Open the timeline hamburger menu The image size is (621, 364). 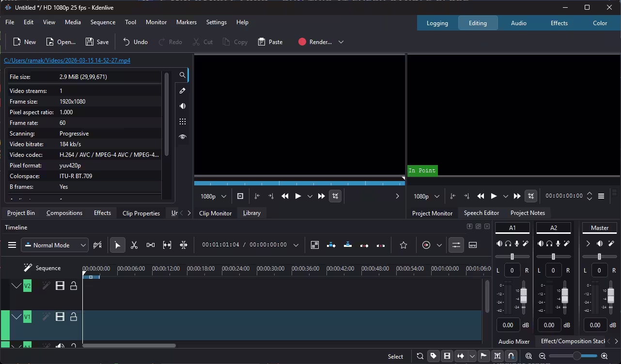tap(12, 245)
